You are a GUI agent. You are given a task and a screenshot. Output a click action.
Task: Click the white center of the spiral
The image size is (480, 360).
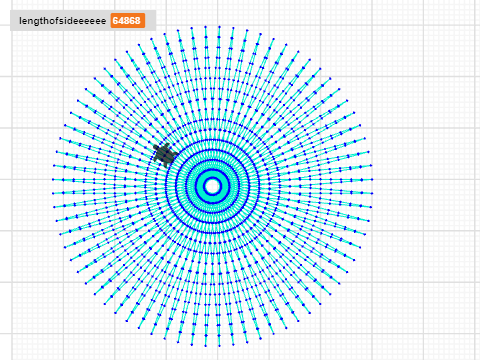[212, 186]
